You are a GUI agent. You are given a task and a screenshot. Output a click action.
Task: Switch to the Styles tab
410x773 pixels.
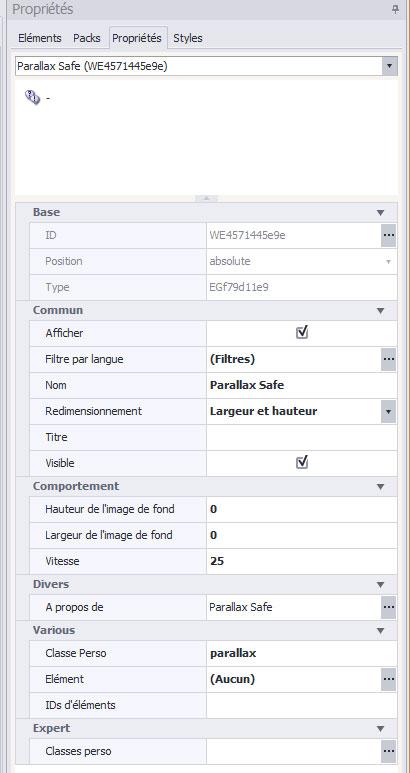[188, 38]
